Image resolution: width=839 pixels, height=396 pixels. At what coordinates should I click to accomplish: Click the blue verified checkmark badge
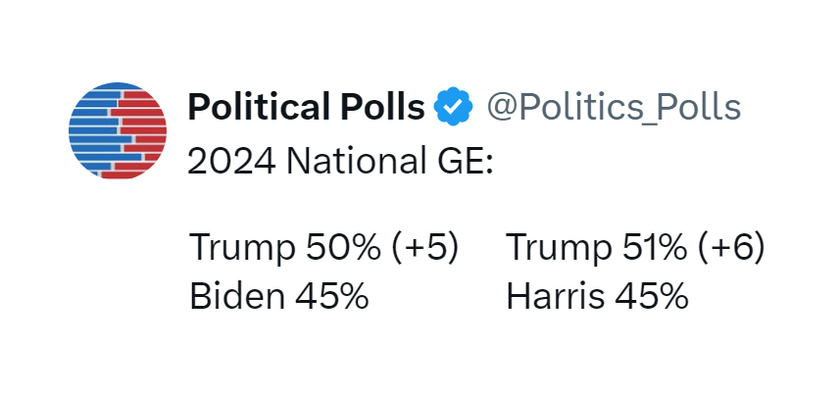[453, 106]
